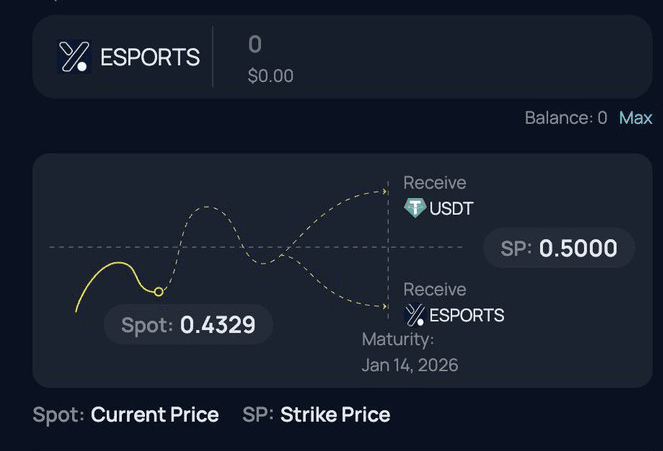Click the Spot 0.4329 price badge
Image resolution: width=663 pixels, height=451 pixels.
tap(188, 325)
